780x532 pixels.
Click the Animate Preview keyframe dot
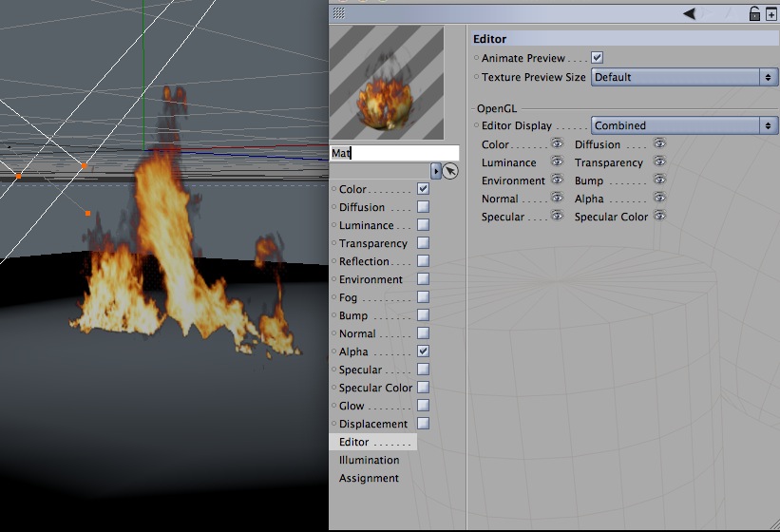point(477,58)
